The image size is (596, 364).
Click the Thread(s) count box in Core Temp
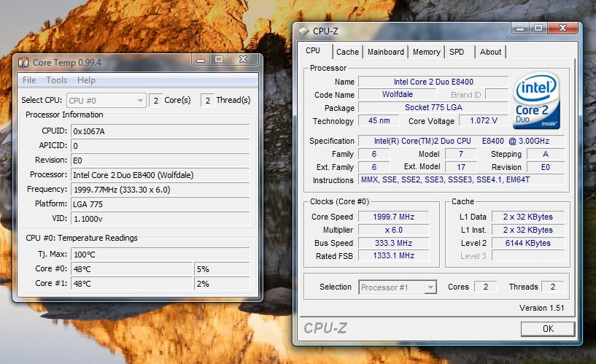pos(207,101)
